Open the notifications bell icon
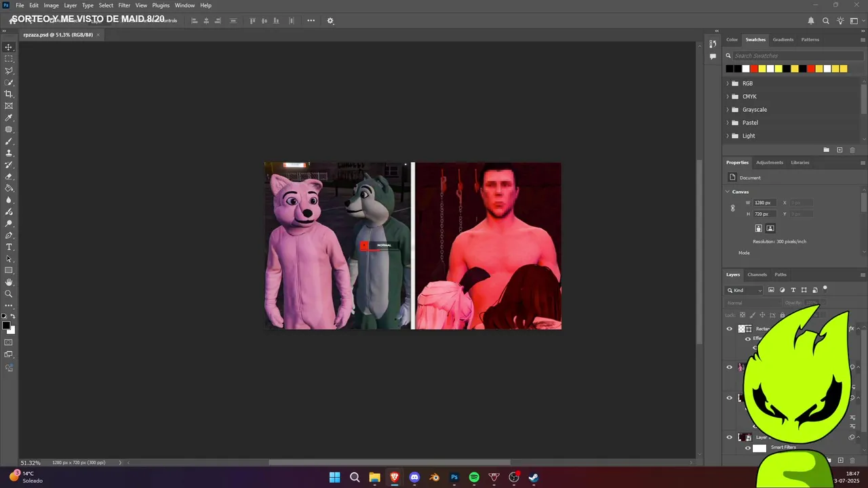The image size is (868, 488). point(811,21)
